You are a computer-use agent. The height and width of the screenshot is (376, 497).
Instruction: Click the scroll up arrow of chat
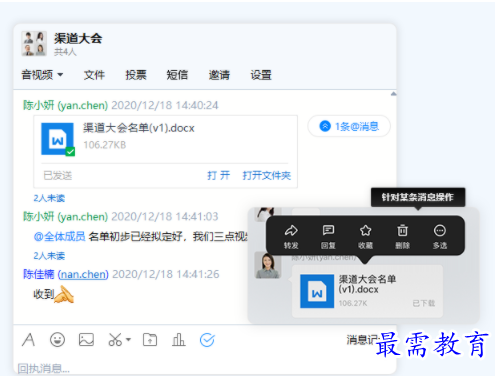(393, 94)
